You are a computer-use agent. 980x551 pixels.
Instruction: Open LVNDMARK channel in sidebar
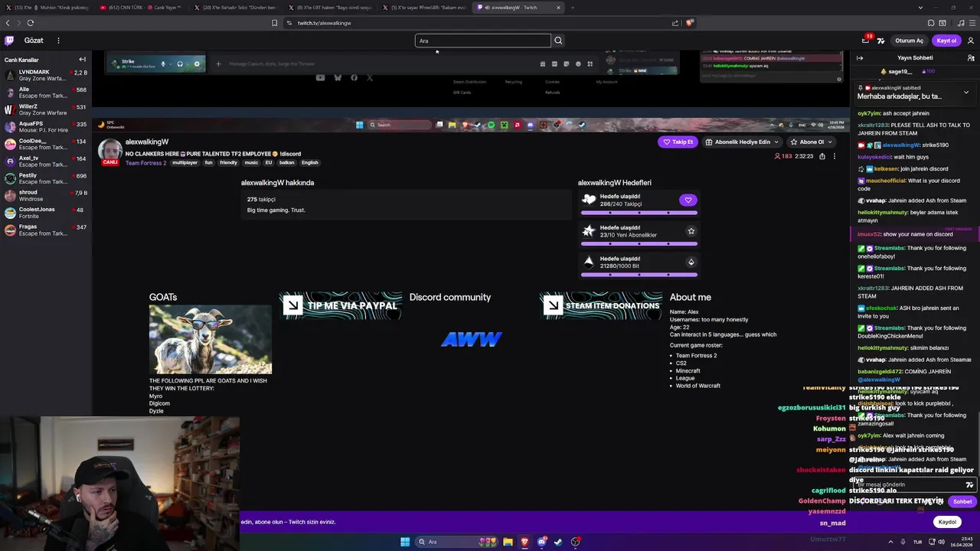click(46, 75)
